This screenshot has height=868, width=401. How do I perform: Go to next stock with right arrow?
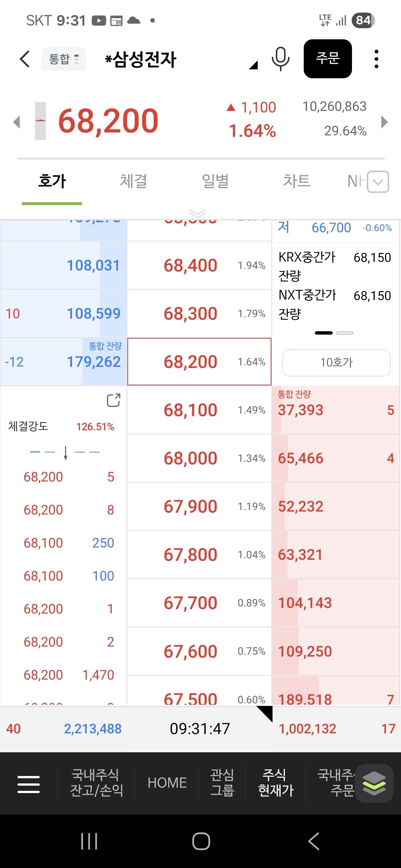click(385, 122)
